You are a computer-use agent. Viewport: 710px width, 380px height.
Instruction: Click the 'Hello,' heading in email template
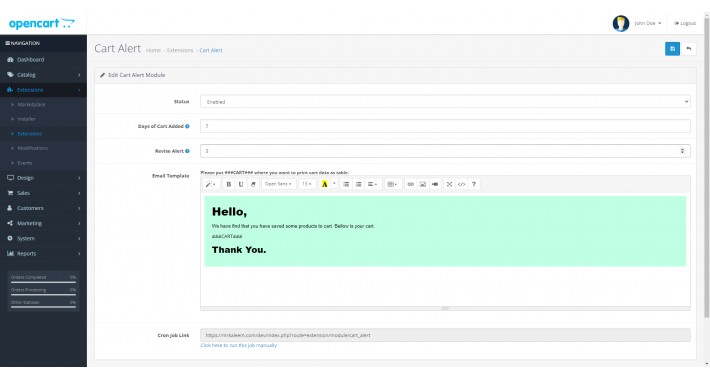pyautogui.click(x=229, y=212)
